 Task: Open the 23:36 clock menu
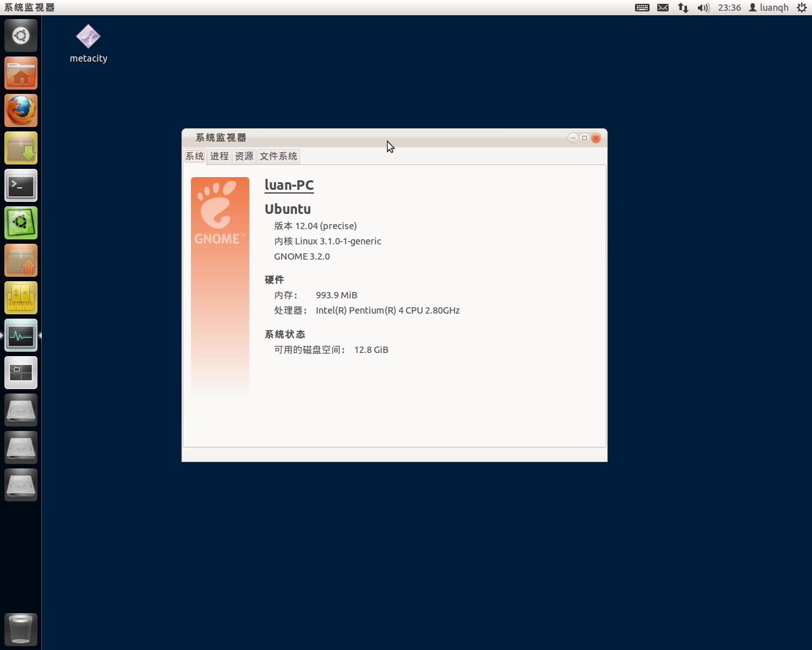pyautogui.click(x=730, y=8)
